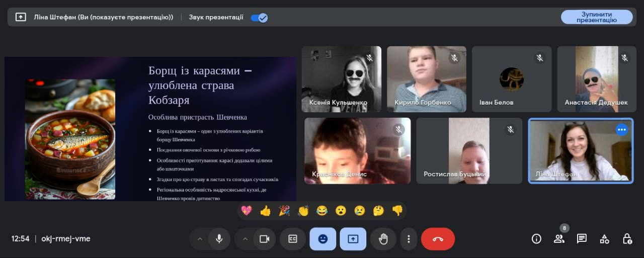Viewport: 644px width, 258px height.
Task: Toggle the Звук презентації switch
Action: pyautogui.click(x=260, y=18)
